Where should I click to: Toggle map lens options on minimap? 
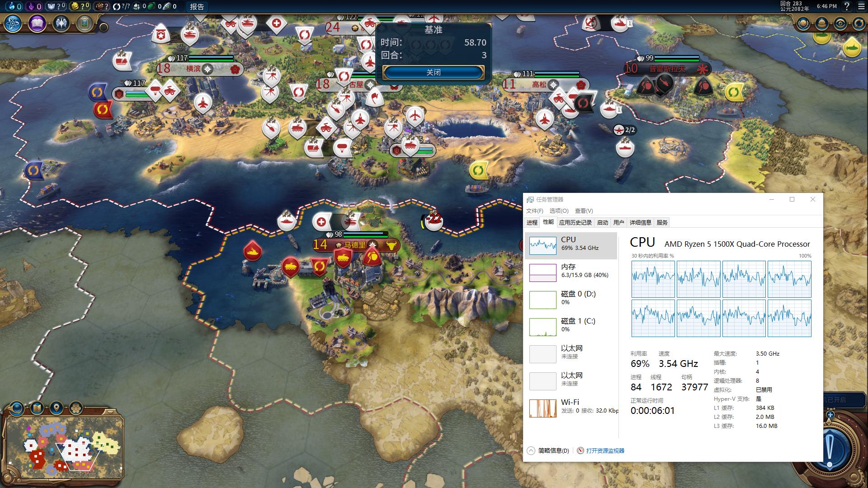point(17,408)
